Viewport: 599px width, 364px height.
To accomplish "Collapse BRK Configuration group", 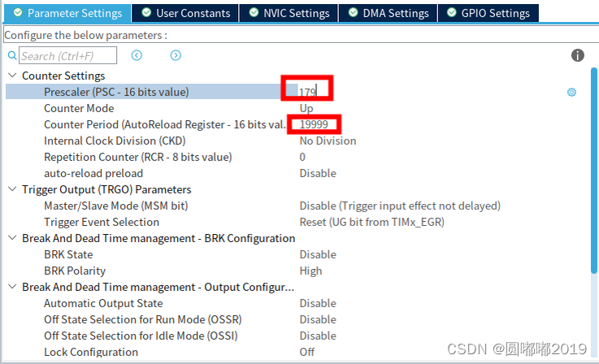I will pos(13,238).
